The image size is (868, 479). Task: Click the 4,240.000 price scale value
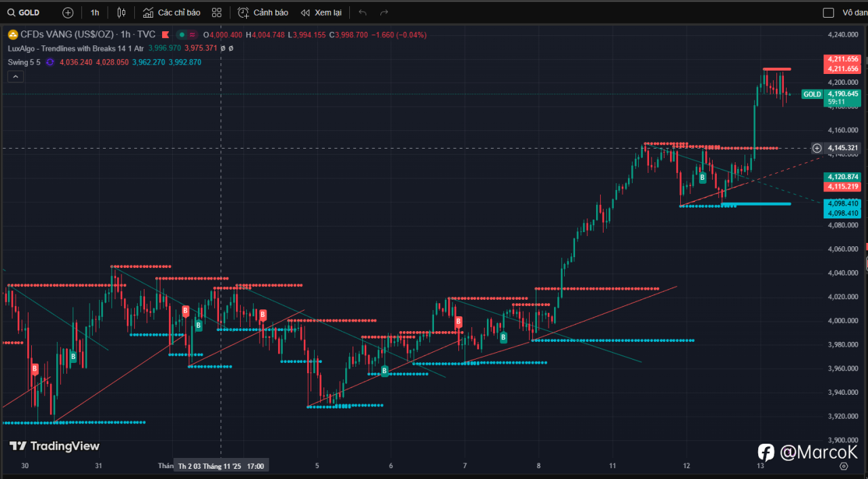tap(843, 35)
